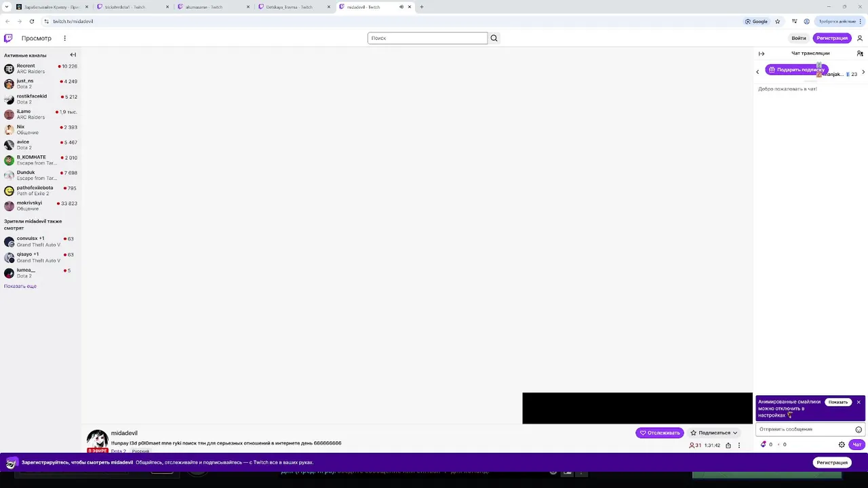Click Подарить подписку gift button

796,69
